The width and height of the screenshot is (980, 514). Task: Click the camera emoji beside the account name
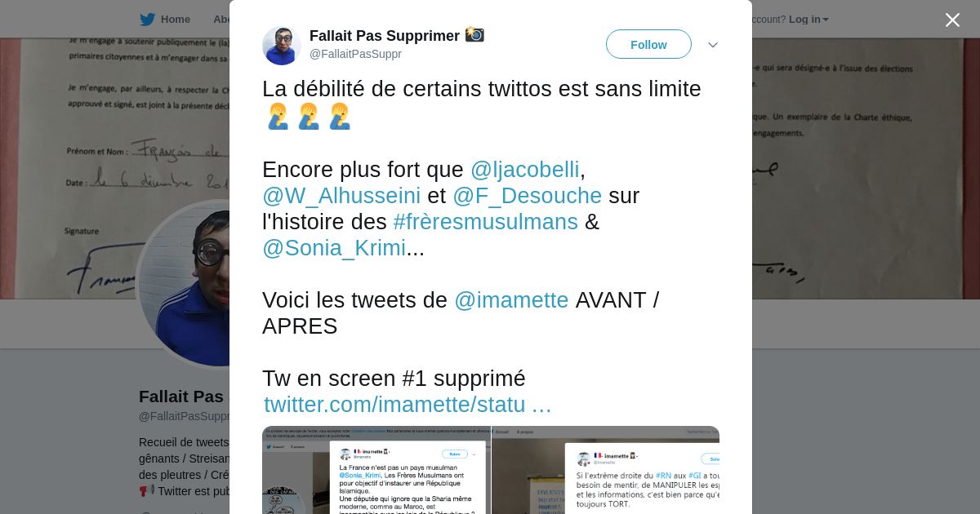click(474, 34)
